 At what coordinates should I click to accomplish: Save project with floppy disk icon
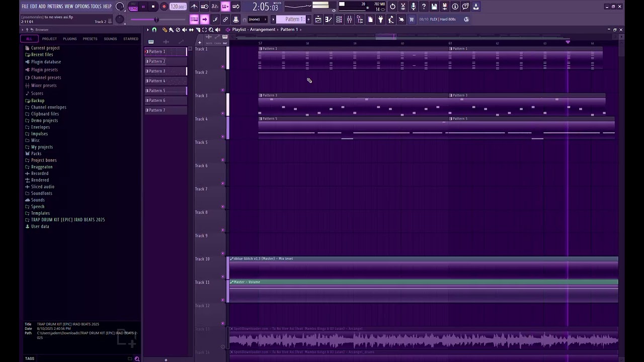[x=434, y=7]
